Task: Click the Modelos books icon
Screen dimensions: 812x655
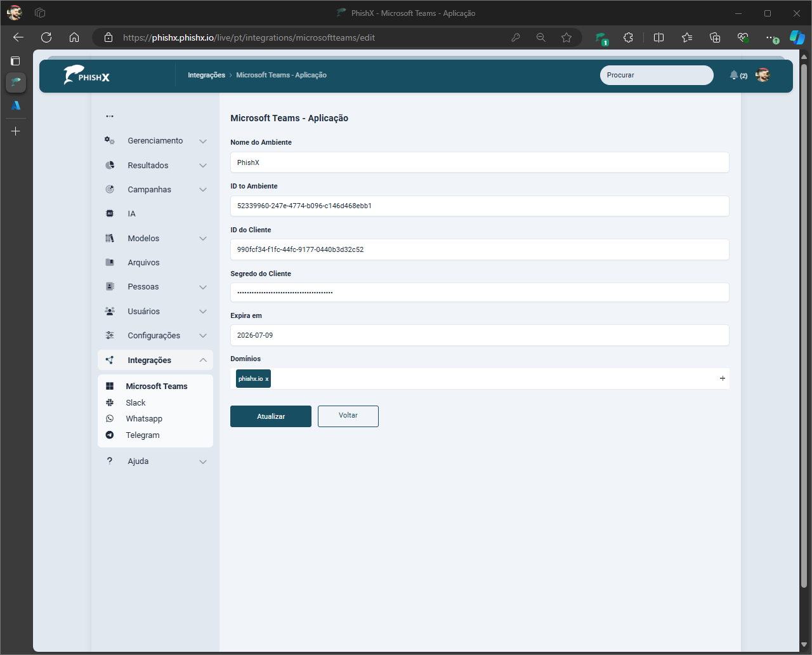Action: [110, 238]
